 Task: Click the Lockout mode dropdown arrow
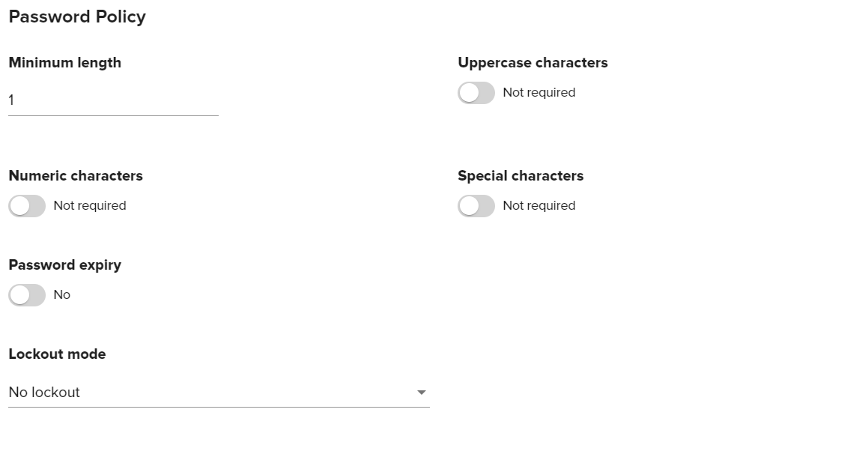coord(421,393)
